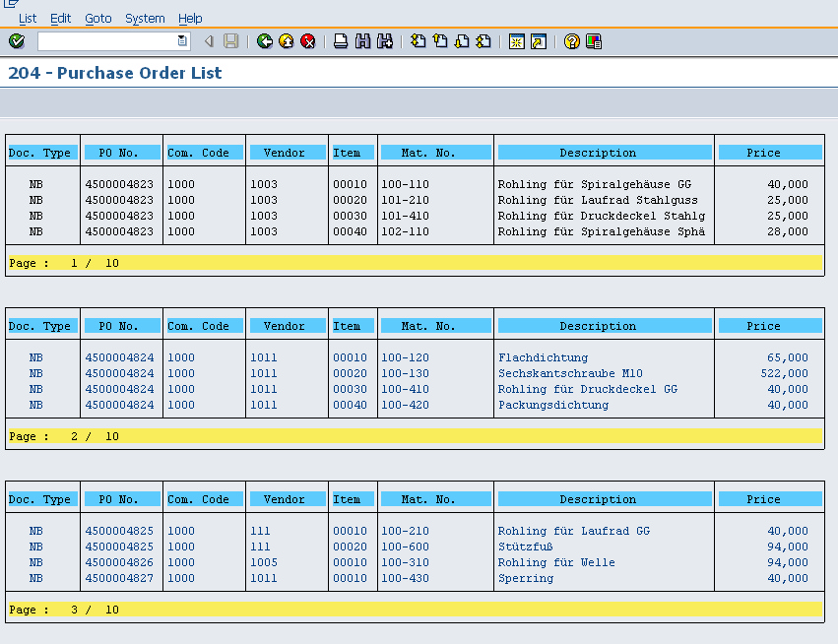Click the Find binoculars icon

362,41
